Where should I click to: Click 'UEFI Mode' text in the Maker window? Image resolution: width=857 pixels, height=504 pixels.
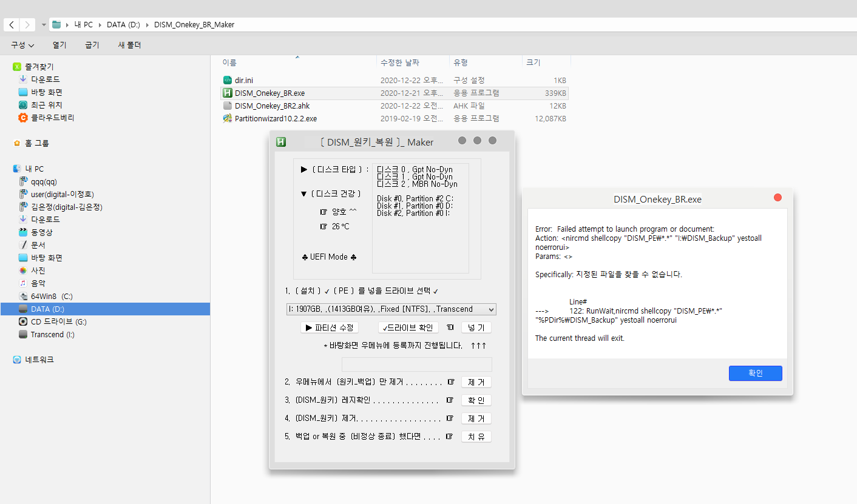click(x=329, y=257)
